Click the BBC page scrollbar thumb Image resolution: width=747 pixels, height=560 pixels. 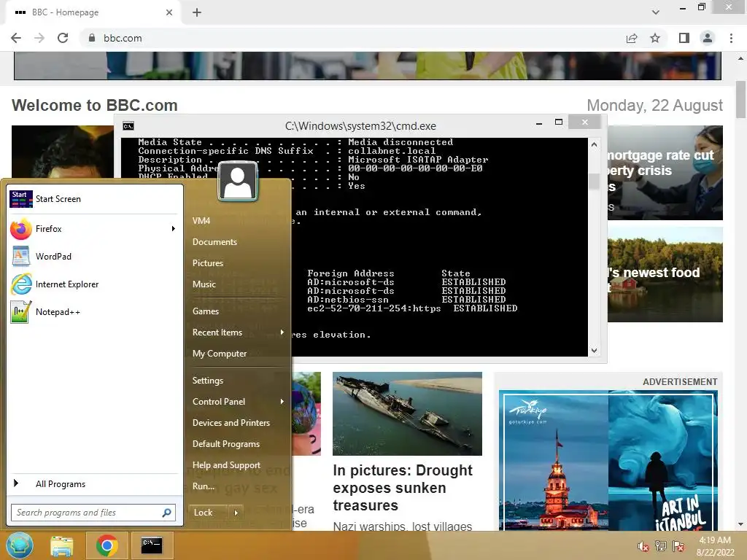[741, 99]
